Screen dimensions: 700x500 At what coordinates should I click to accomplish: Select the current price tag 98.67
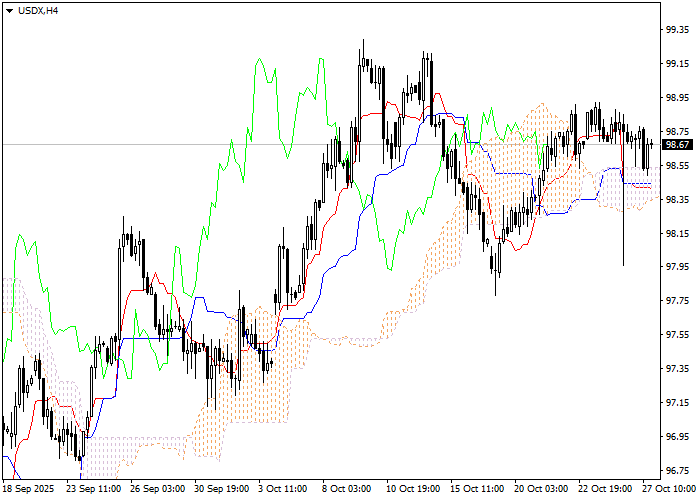pyautogui.click(x=677, y=144)
